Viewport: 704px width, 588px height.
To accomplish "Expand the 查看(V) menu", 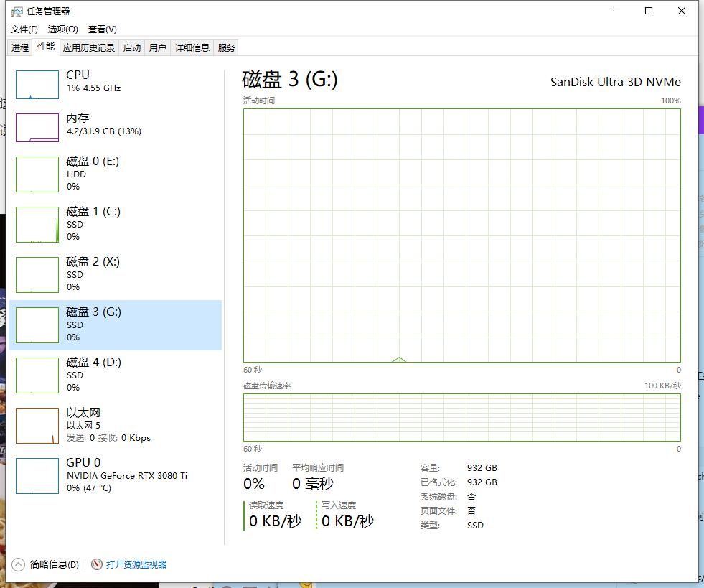I will point(102,29).
